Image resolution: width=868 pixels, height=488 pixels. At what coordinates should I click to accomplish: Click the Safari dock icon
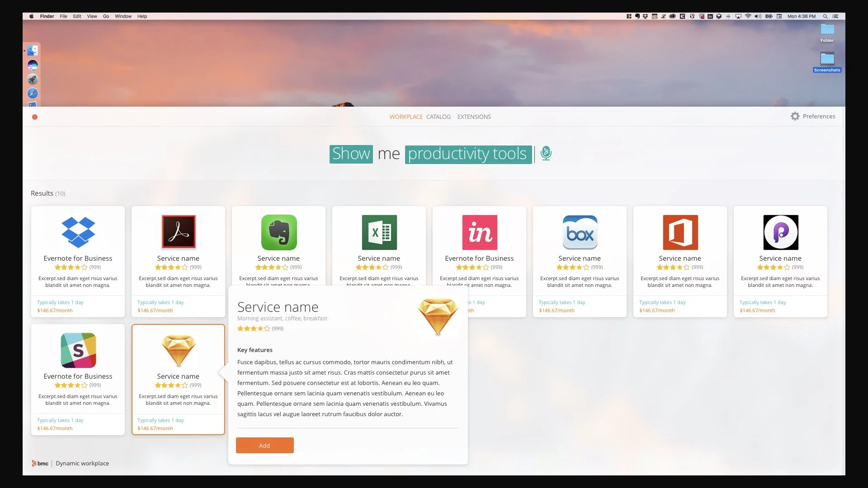click(33, 94)
